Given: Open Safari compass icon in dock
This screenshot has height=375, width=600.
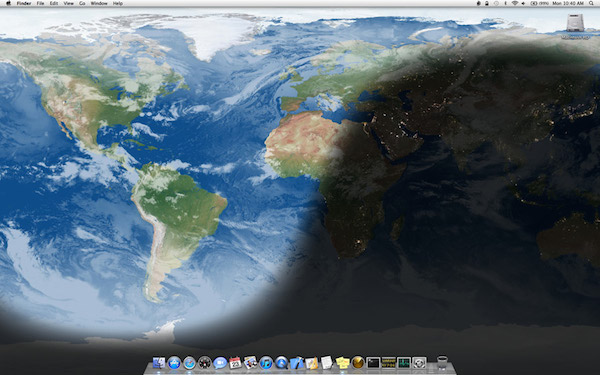Looking at the screenshot, I should pos(189,362).
